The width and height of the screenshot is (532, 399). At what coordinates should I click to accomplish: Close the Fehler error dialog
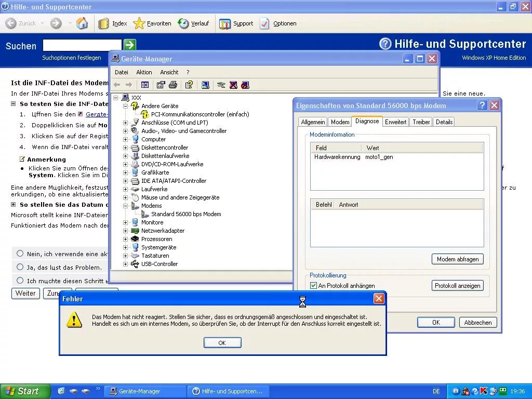[379, 299]
